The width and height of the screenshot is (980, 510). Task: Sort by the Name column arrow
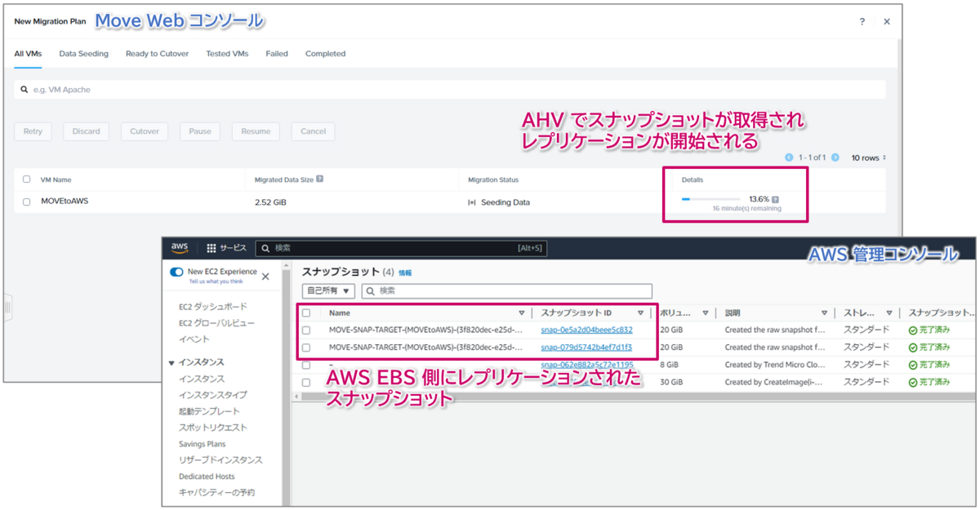521,313
